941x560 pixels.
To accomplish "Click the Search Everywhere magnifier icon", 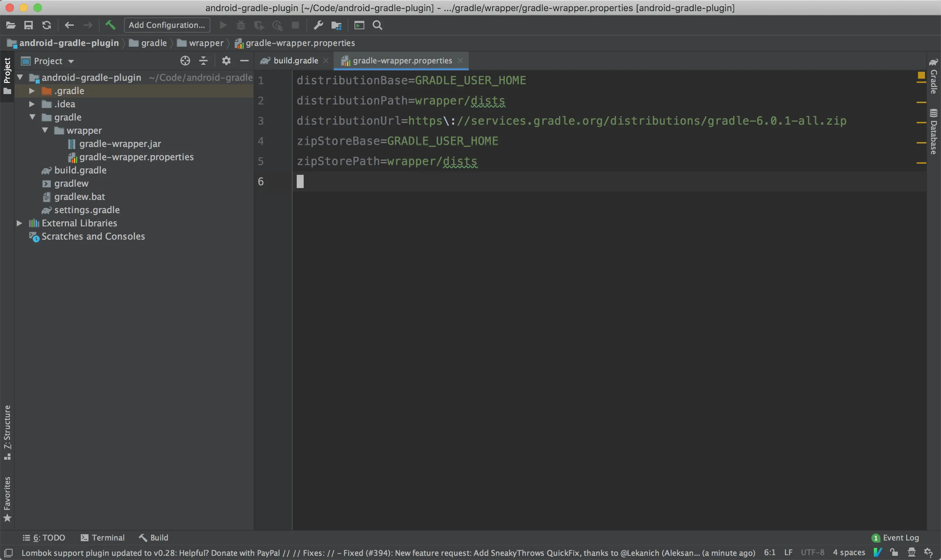I will pos(377,25).
